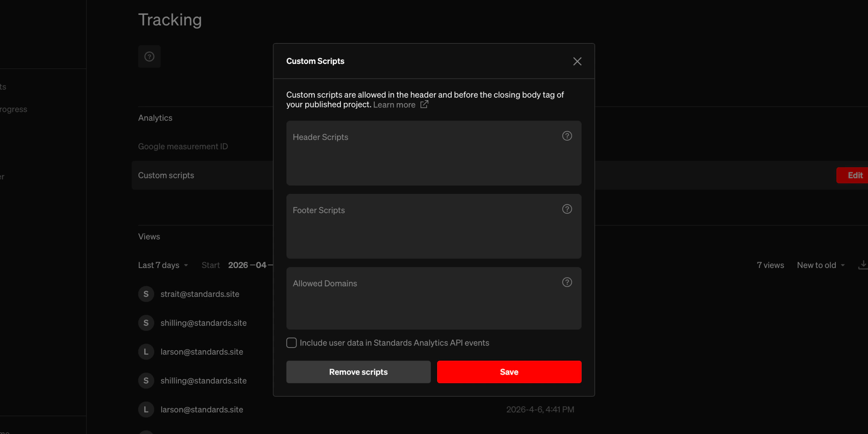Screen dimensions: 868x434
Task: Save the custom scripts changes
Action: click(509, 372)
